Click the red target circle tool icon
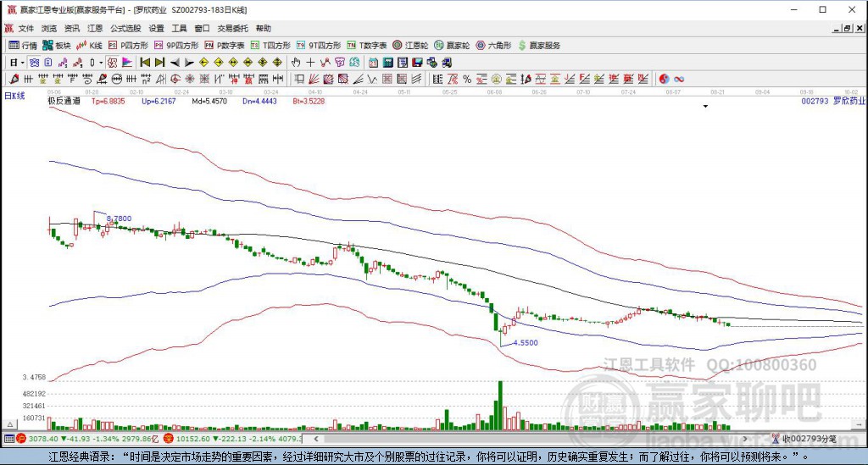Screen dimensions: 868x465 [x=175, y=79]
